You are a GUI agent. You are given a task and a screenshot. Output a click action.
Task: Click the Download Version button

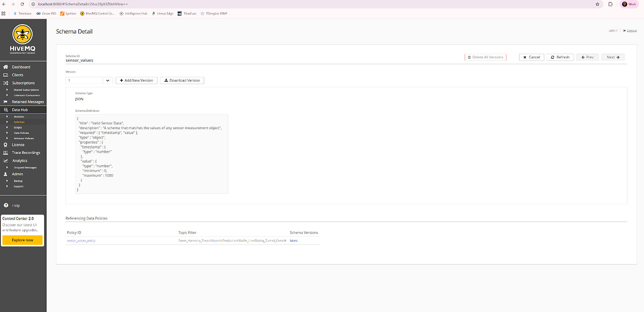(182, 80)
